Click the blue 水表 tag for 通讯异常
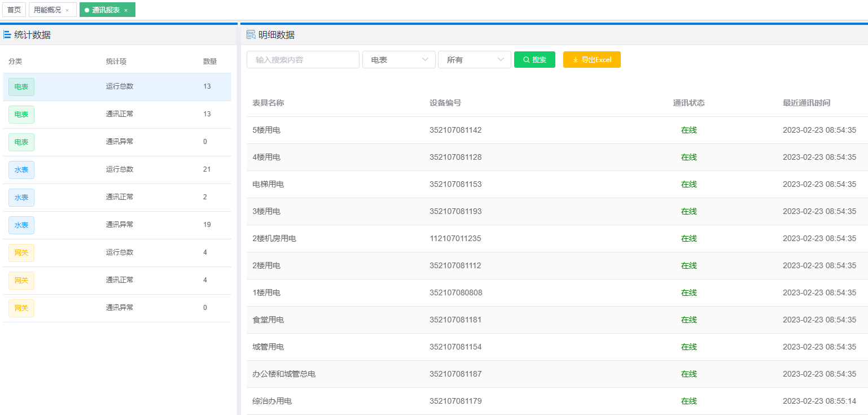Image resolution: width=868 pixels, height=415 pixels. click(21, 225)
